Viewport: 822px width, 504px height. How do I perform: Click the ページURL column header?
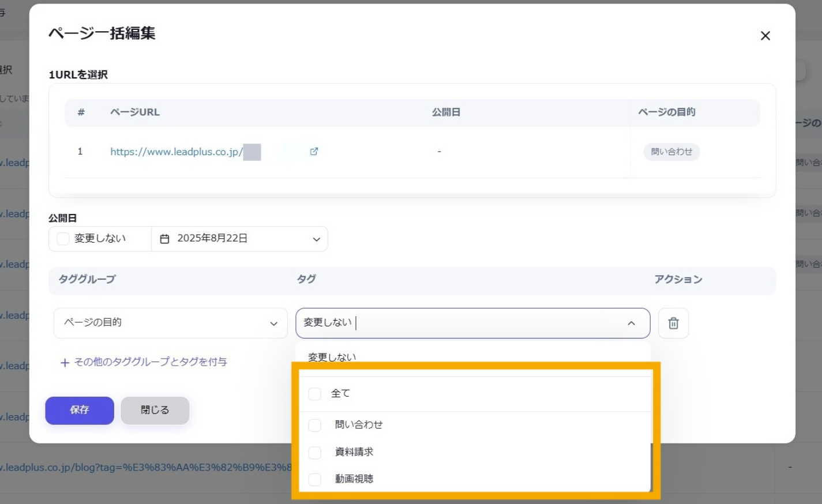coord(134,112)
